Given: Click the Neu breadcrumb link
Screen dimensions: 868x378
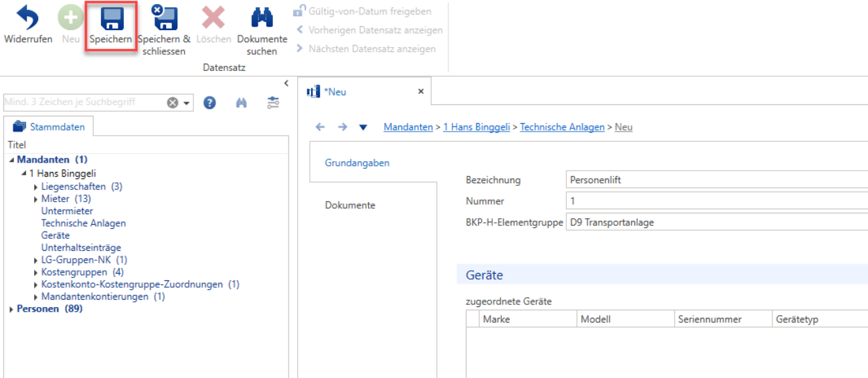Looking at the screenshot, I should pos(624,127).
